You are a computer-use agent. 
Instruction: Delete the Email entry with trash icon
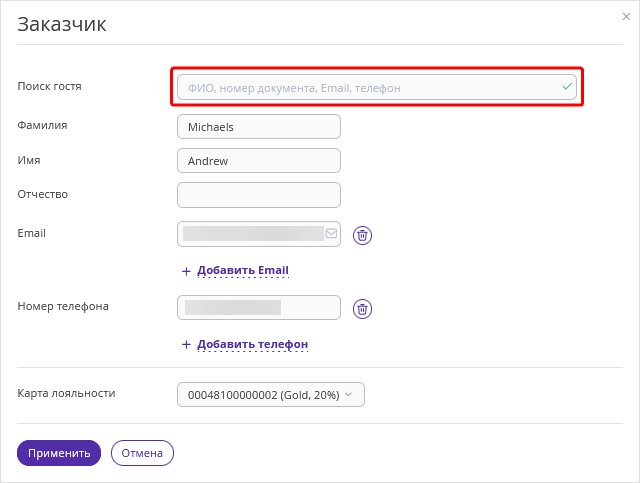(x=362, y=235)
